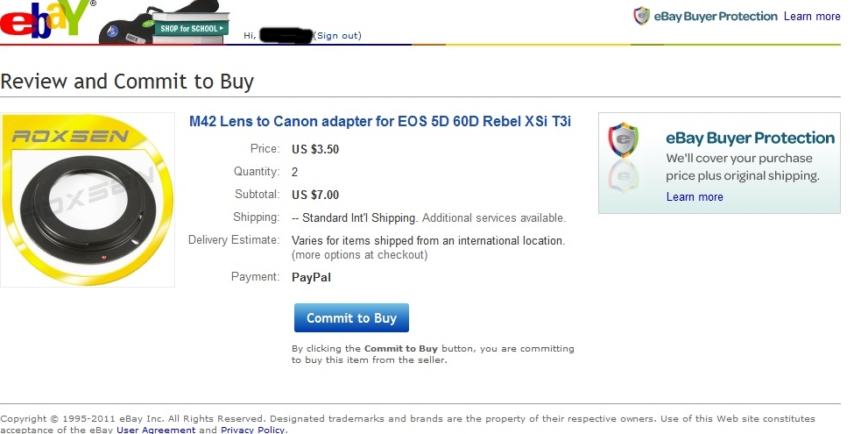Screen dimensions: 868x434
Task: Click the shield icon in Buyer Protection box
Action: (624, 140)
